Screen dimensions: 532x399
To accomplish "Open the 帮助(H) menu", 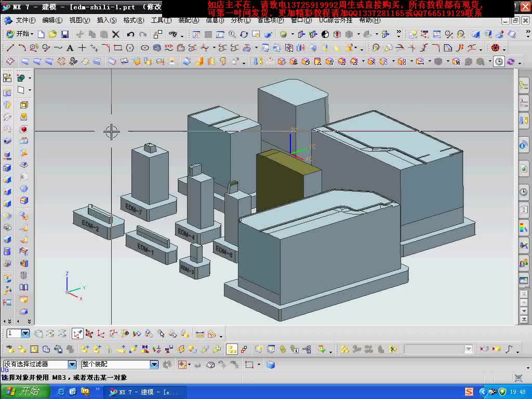I will tap(370, 21).
